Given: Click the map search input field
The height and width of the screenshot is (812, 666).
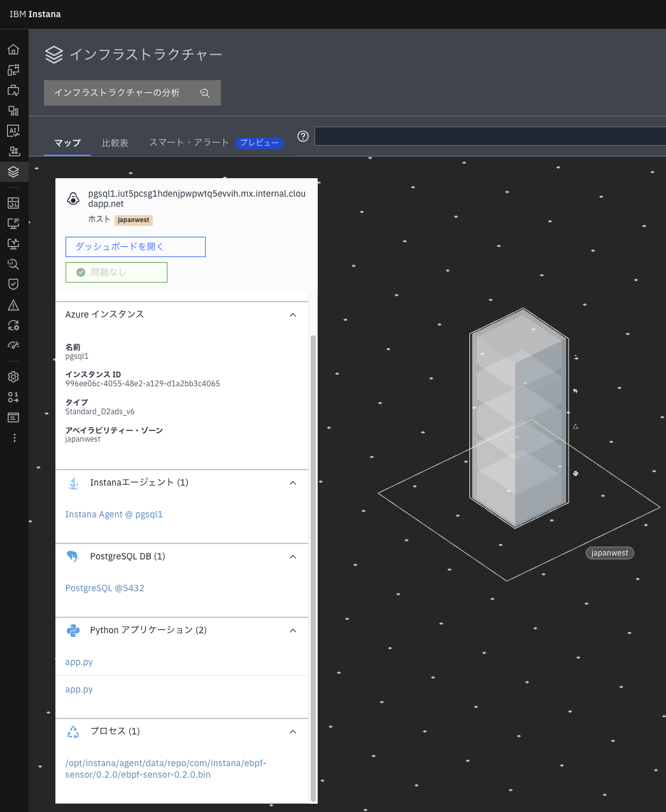Looking at the screenshot, I should point(490,136).
